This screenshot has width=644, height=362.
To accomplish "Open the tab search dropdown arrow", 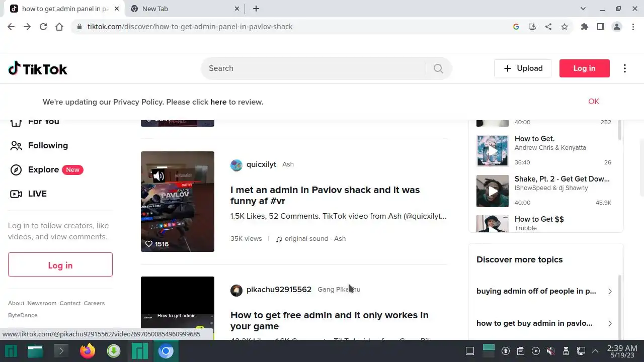I will pos(583,9).
